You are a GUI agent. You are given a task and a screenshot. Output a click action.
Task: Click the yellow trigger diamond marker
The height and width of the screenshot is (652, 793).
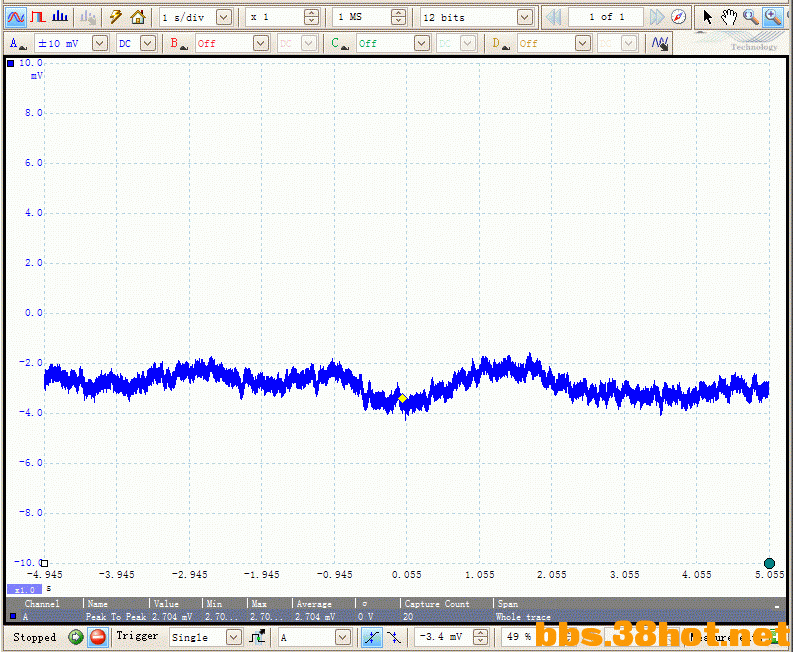[403, 399]
